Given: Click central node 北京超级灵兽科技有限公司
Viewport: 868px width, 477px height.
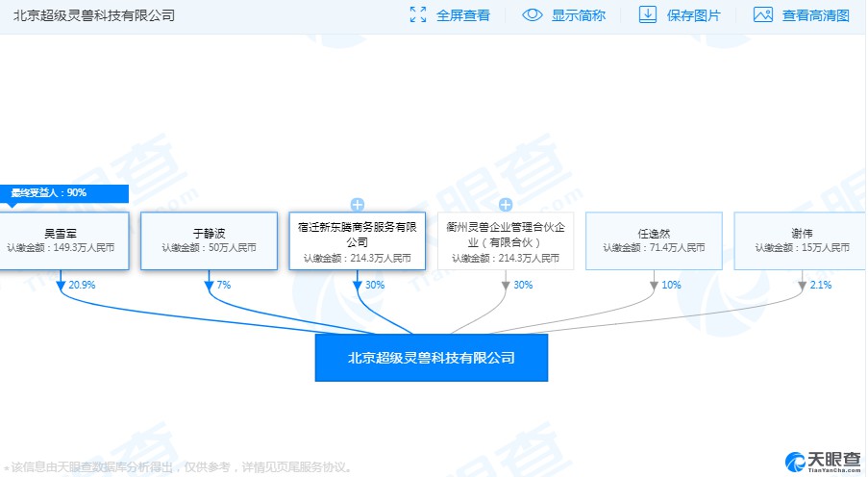Looking at the screenshot, I should 432,358.
